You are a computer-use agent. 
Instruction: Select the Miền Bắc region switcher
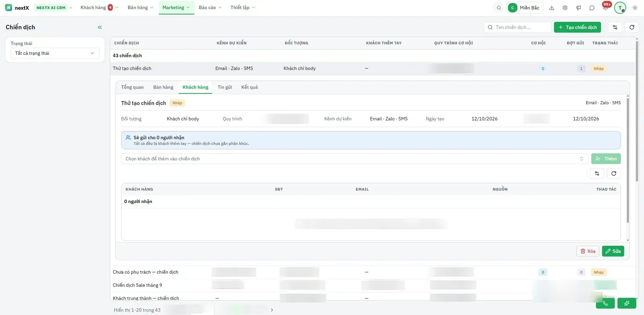(x=525, y=8)
